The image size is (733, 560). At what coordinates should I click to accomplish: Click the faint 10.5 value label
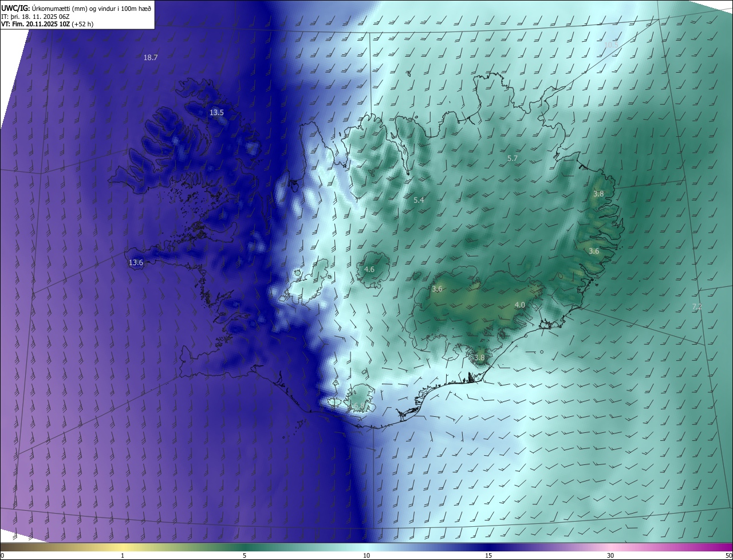tap(612, 45)
